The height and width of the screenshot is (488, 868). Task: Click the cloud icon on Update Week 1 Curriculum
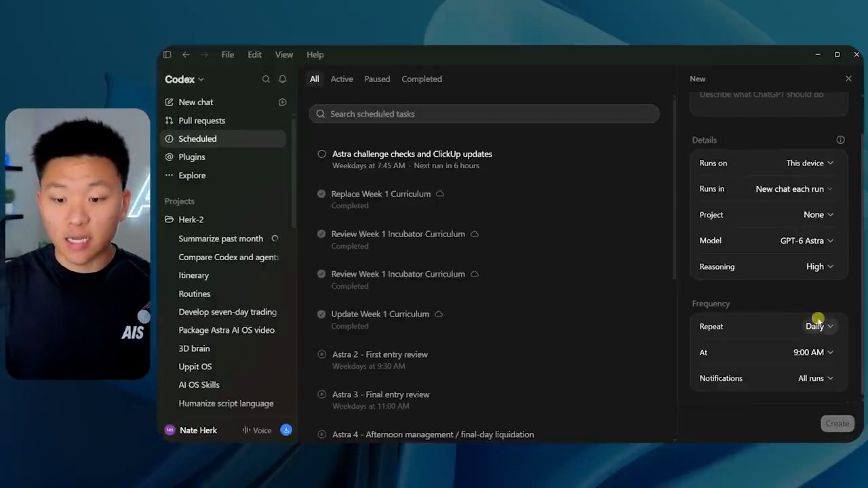pyautogui.click(x=439, y=314)
